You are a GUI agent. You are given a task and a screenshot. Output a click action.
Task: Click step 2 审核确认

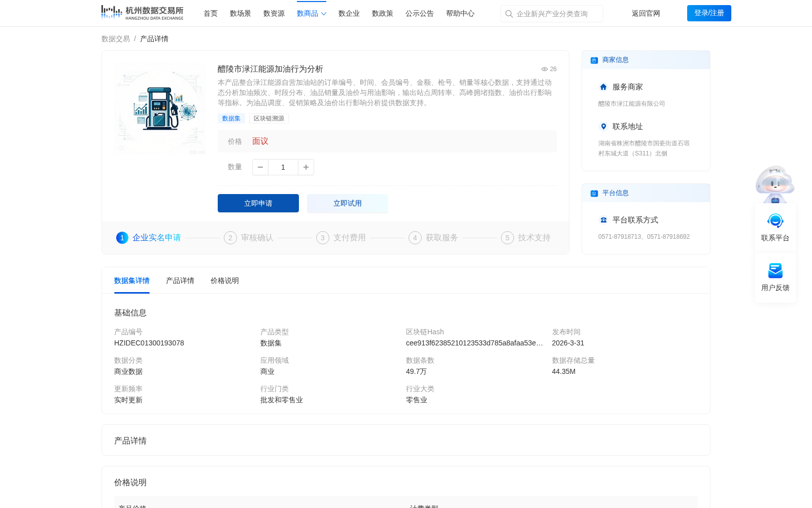(x=249, y=238)
